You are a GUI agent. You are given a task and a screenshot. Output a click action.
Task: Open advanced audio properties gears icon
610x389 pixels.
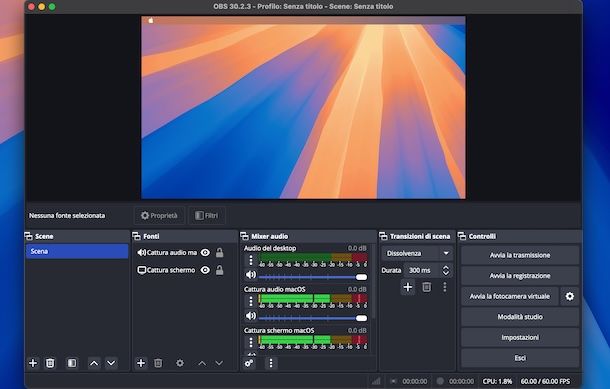(249, 363)
